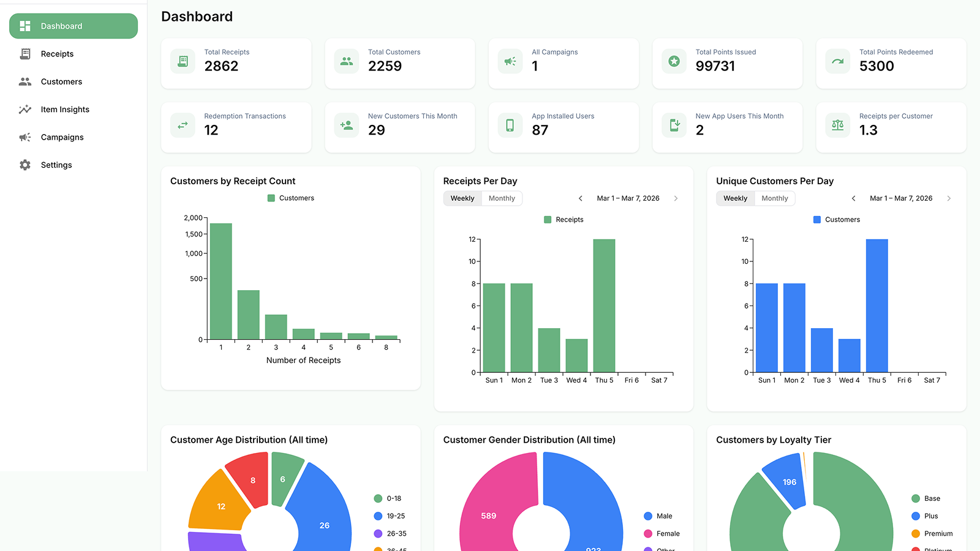Click the App Installed Users phone icon
The width and height of the screenshot is (980, 551).
coord(510,125)
